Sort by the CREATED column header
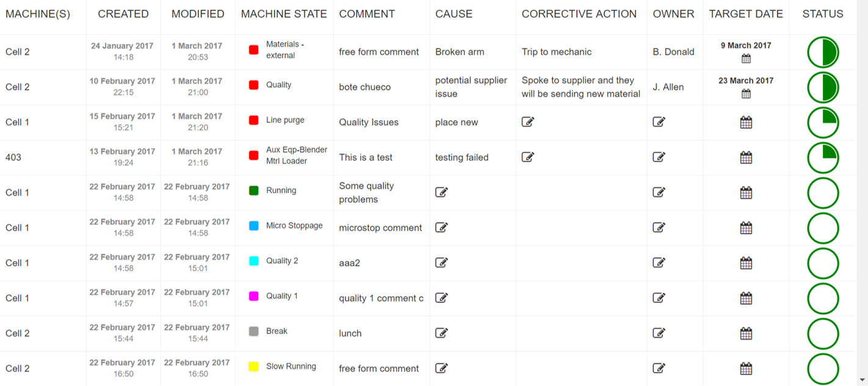 123,14
